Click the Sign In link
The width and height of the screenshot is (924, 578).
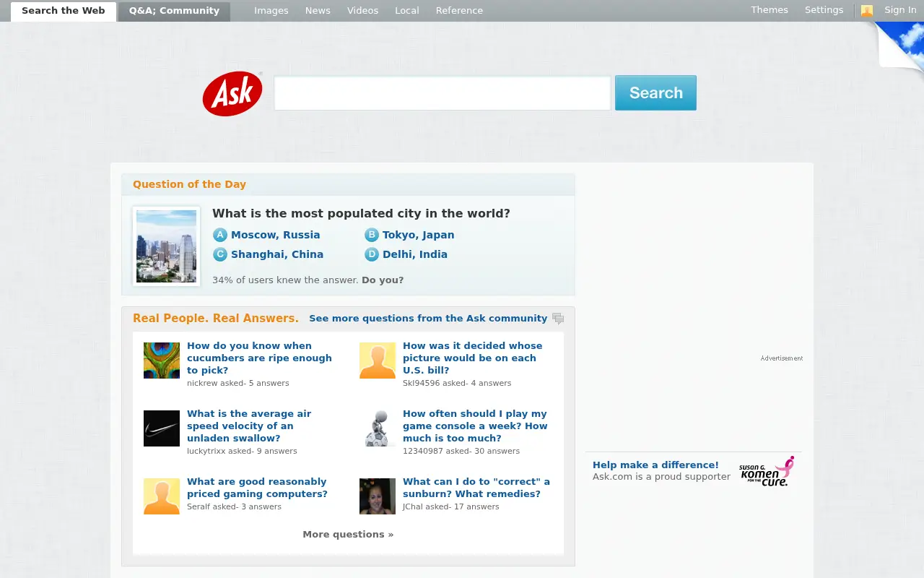tap(901, 10)
